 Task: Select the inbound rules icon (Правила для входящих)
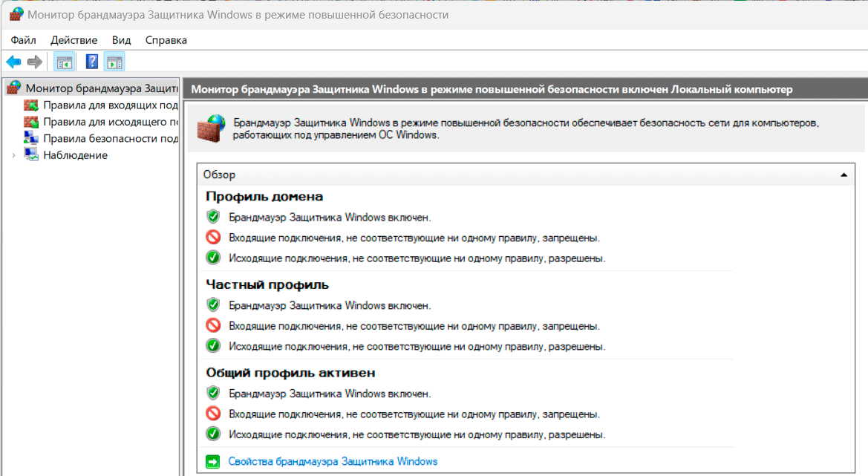[31, 105]
